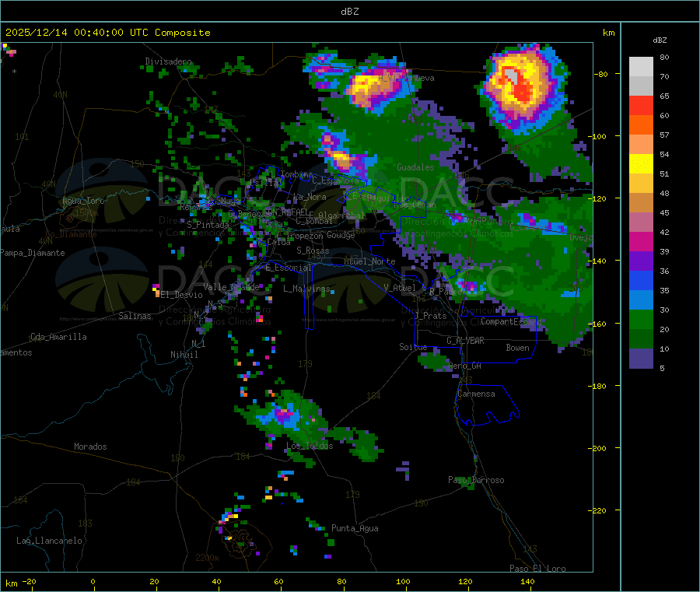700x592 pixels.
Task: Click the Pampa_Diamante label
Action: click(x=33, y=253)
